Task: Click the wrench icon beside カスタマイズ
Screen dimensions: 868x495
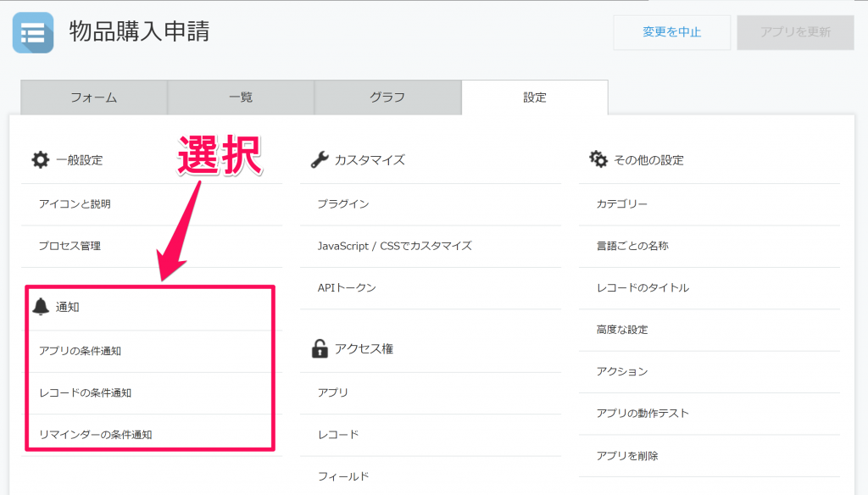Action: 320,160
